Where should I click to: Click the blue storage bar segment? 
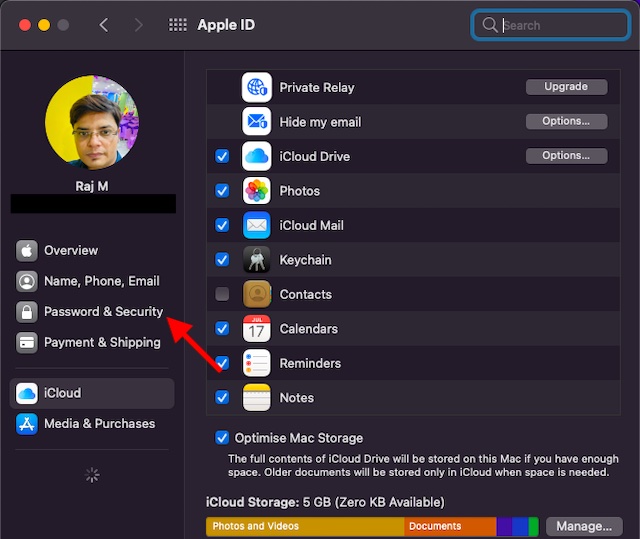point(520,526)
